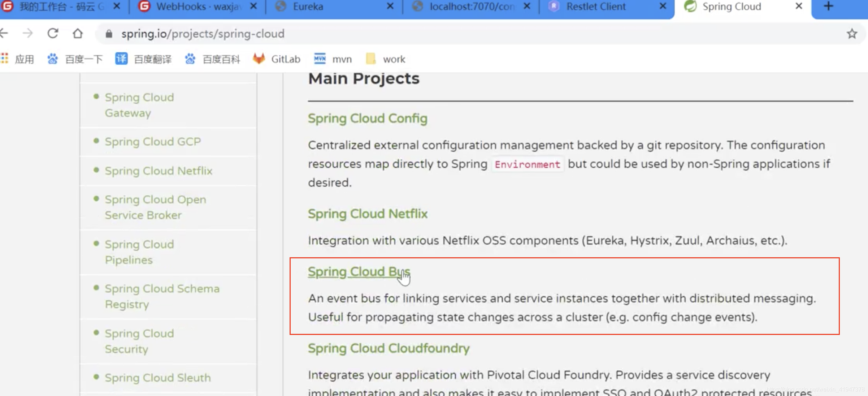Click the Spring Cloud Config heading
868x396 pixels.
(368, 118)
